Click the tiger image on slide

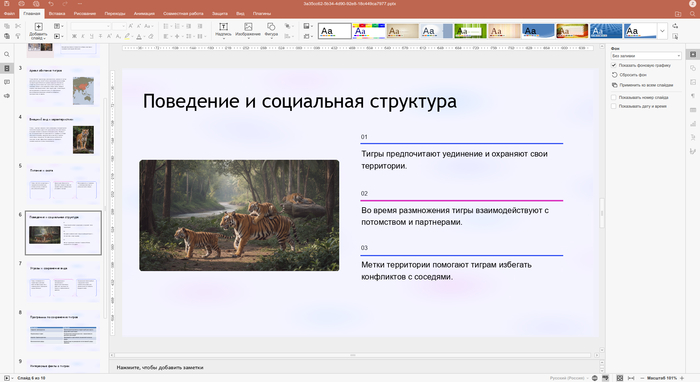pyautogui.click(x=239, y=215)
